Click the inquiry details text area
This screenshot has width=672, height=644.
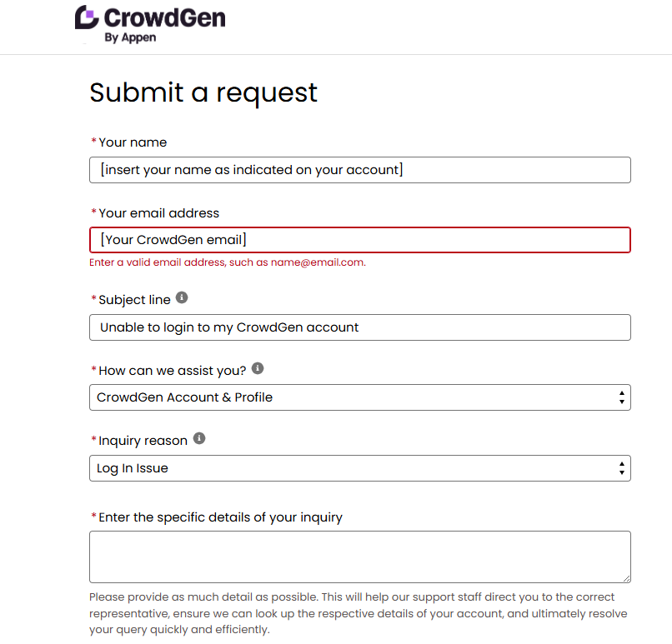[359, 557]
